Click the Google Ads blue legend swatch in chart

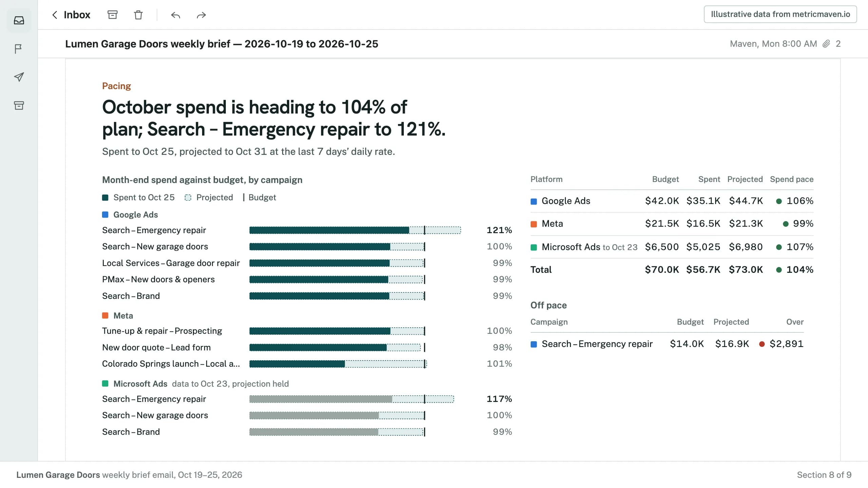click(105, 215)
